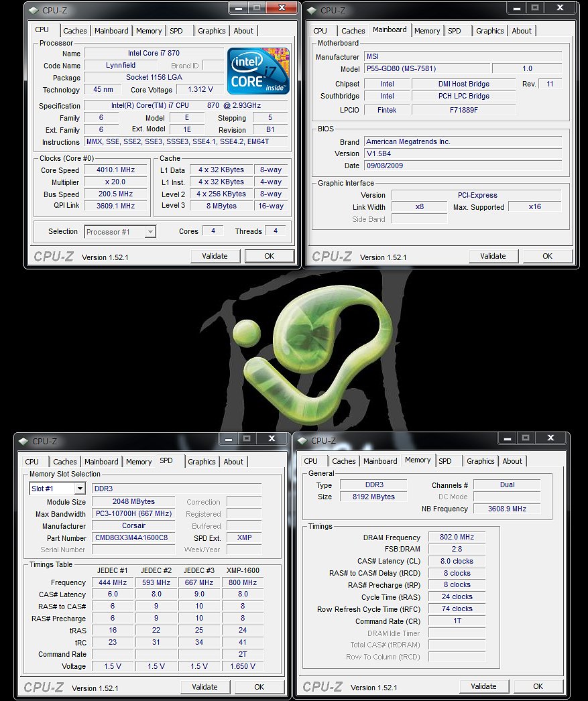Click the Name field Intel Core i7 870
This screenshot has width=588, height=701.
(154, 53)
